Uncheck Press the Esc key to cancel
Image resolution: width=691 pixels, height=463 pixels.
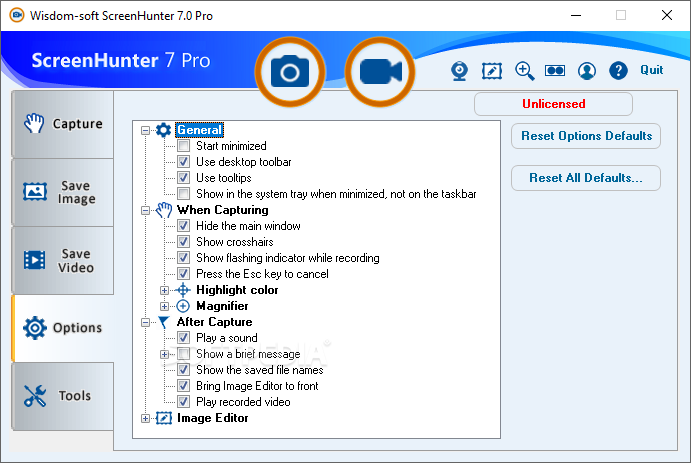point(183,274)
